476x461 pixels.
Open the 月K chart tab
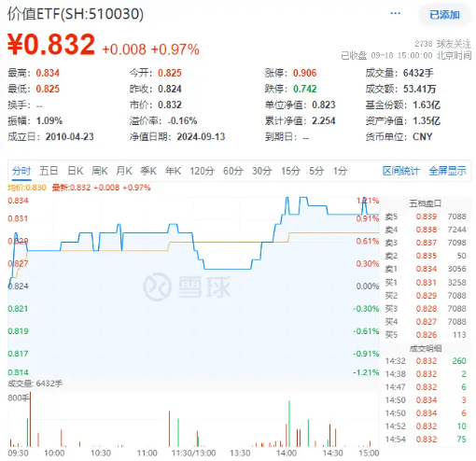tap(124, 171)
